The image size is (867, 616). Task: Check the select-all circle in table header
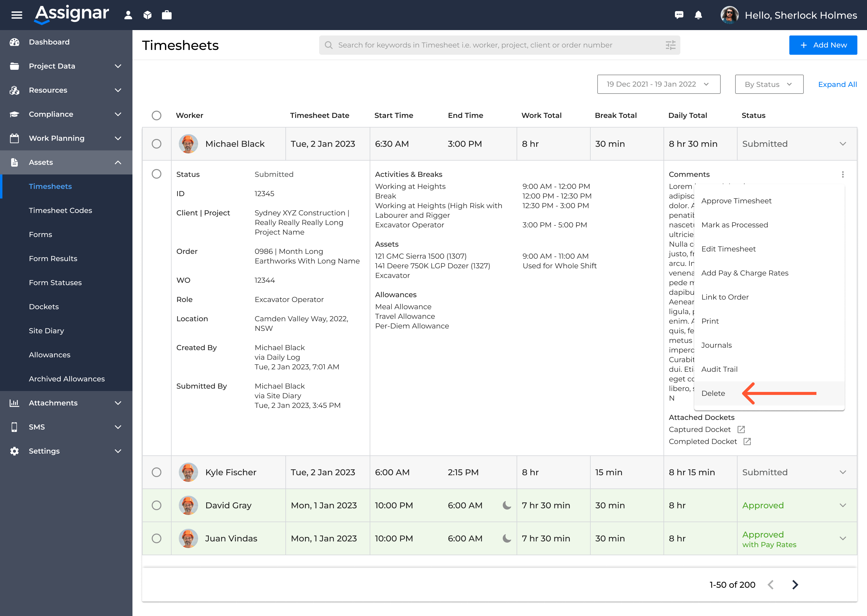[x=157, y=116]
